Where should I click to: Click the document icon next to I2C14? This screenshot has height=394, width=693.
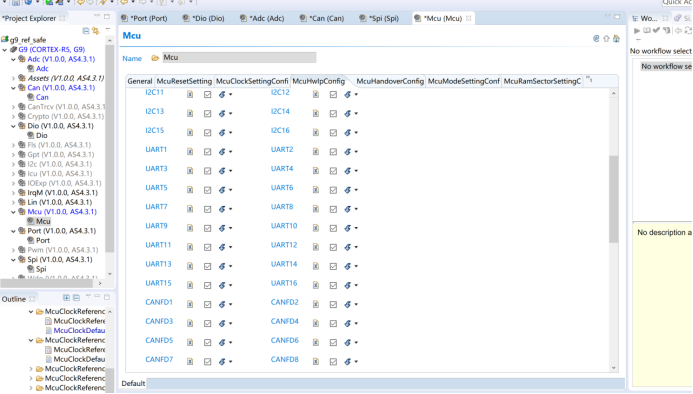coord(316,114)
